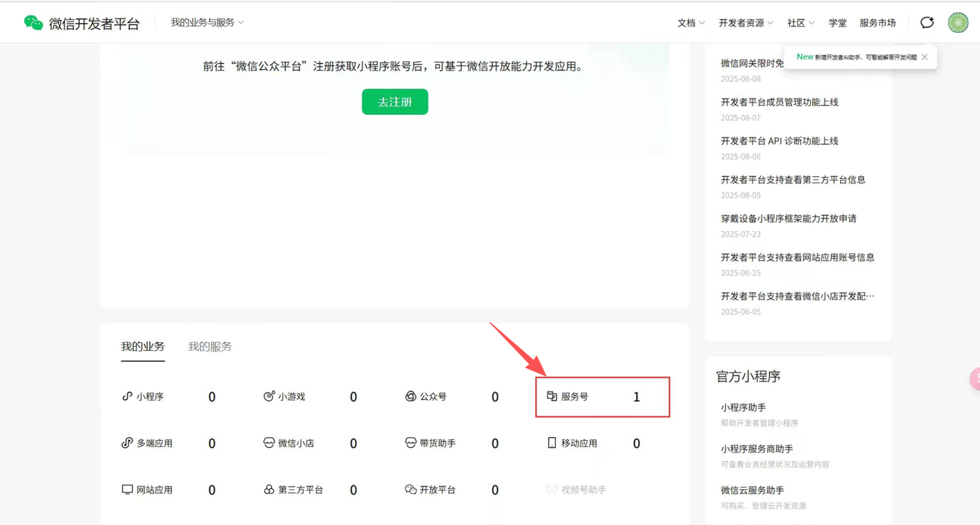Click the 小程序 label in 我的业务

click(150, 397)
